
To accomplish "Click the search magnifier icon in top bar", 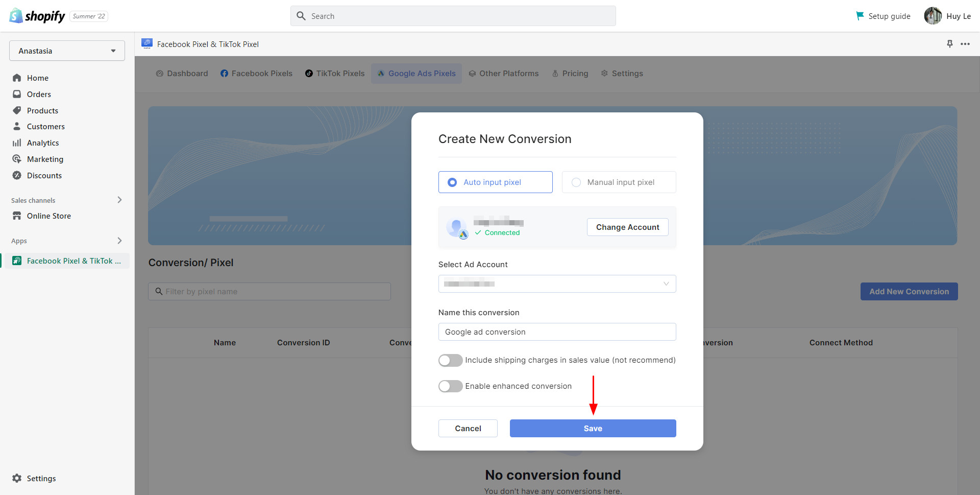I will point(301,16).
